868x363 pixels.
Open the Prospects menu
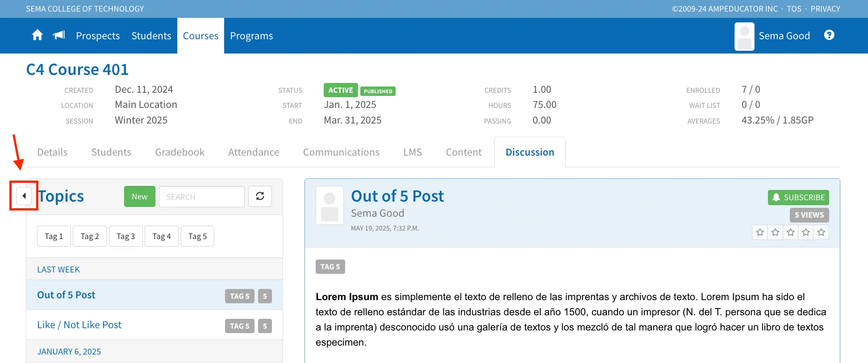coord(98,36)
